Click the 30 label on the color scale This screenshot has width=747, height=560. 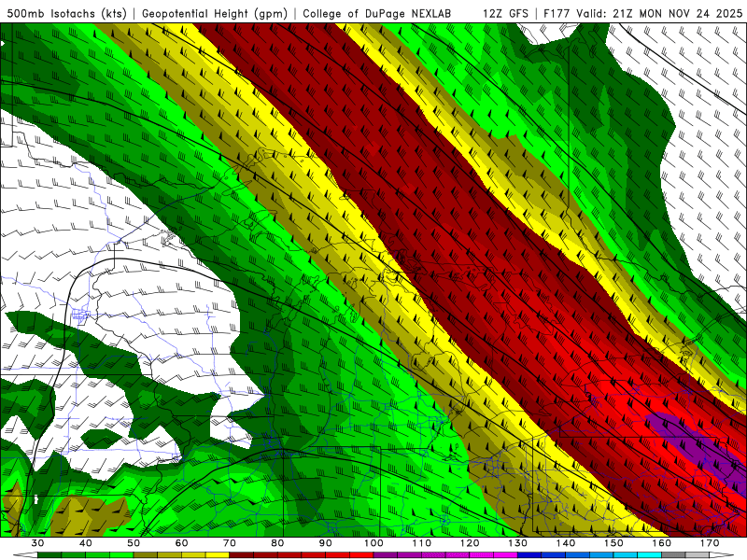coord(37,543)
